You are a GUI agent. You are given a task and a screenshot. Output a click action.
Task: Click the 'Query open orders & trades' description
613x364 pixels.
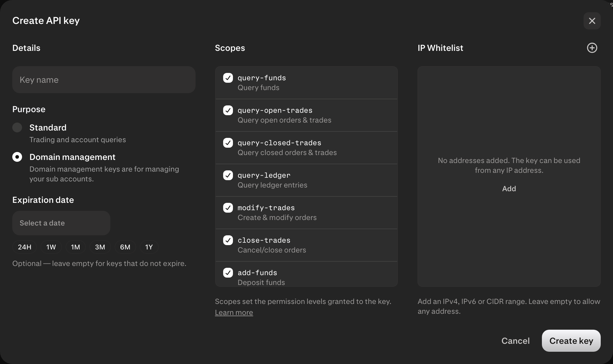point(284,120)
